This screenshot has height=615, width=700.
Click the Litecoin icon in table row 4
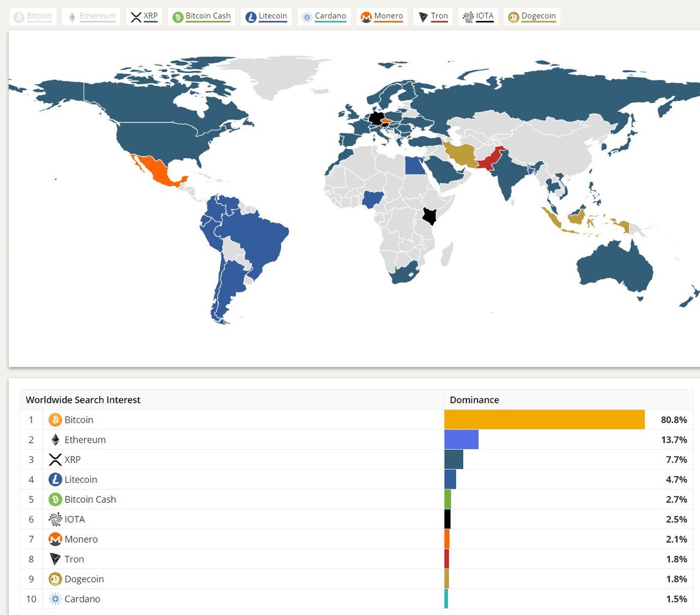coord(55,479)
